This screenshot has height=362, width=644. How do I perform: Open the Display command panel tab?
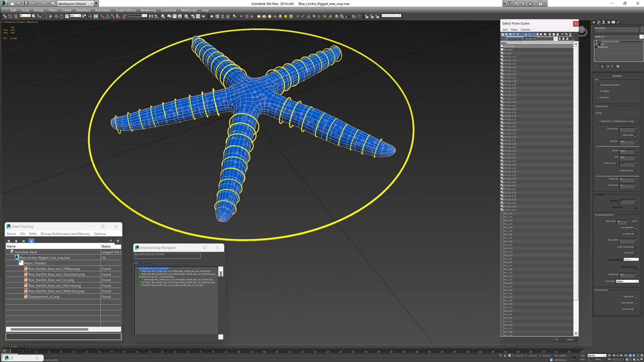tap(613, 22)
